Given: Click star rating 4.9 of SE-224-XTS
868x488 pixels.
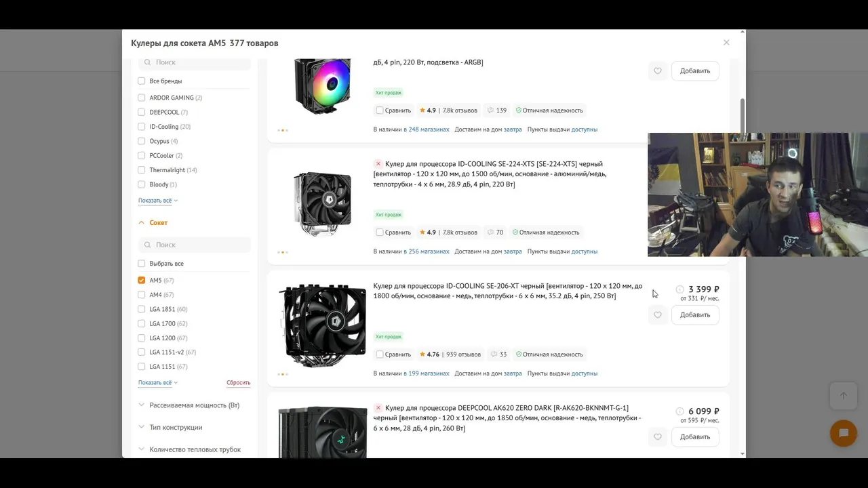Looking at the screenshot, I should pyautogui.click(x=427, y=232).
